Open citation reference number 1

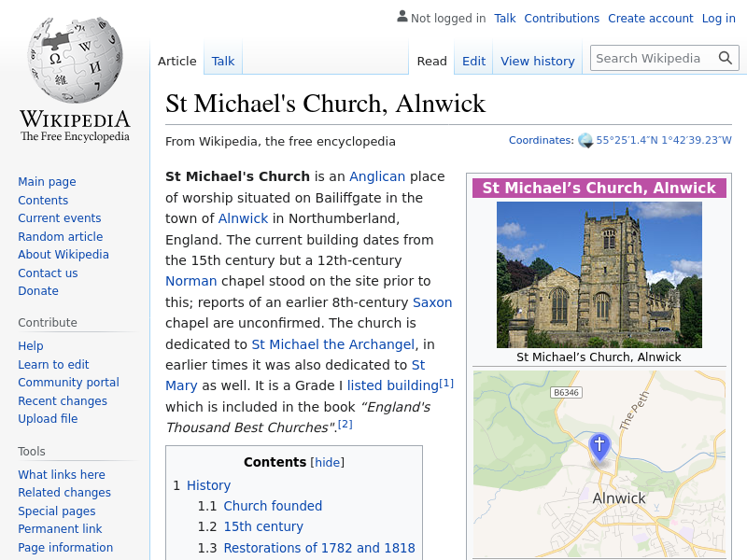coord(446,383)
